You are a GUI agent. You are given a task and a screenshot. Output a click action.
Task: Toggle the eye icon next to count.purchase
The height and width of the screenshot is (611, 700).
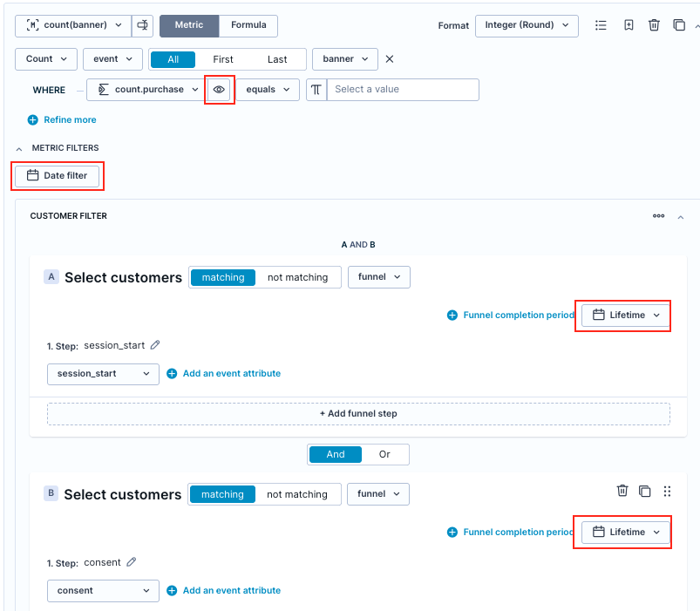pos(219,90)
